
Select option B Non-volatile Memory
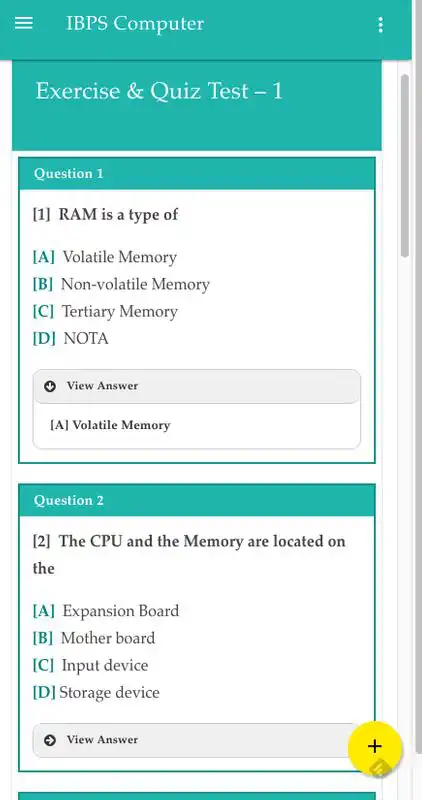pos(121,284)
